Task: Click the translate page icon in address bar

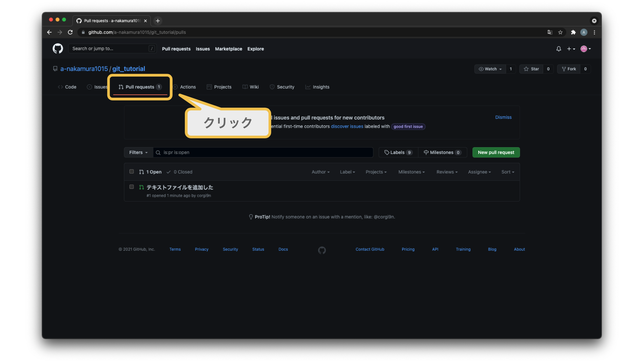Action: [550, 32]
